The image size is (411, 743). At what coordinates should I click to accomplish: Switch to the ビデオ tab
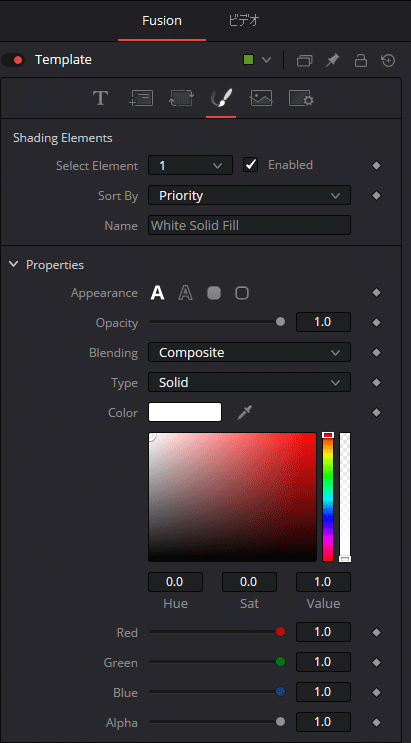click(244, 21)
